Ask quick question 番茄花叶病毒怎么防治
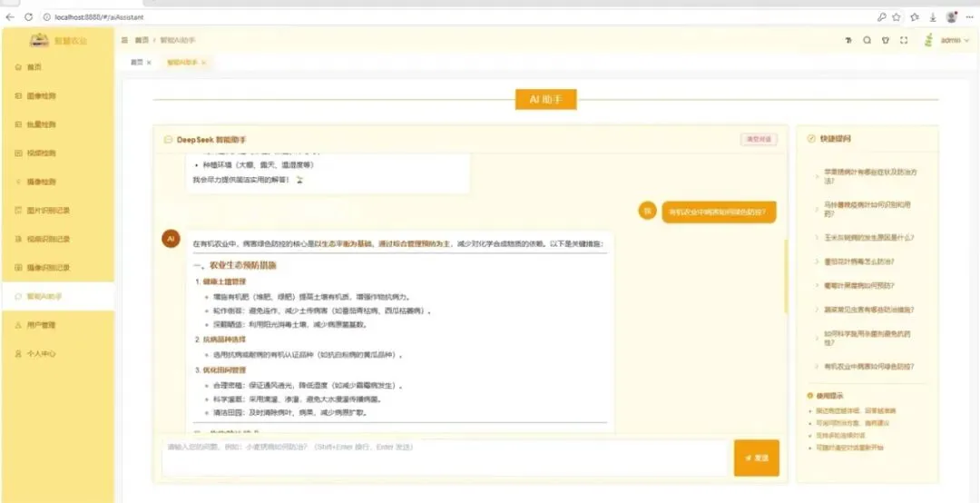980x503 pixels. (x=858, y=261)
